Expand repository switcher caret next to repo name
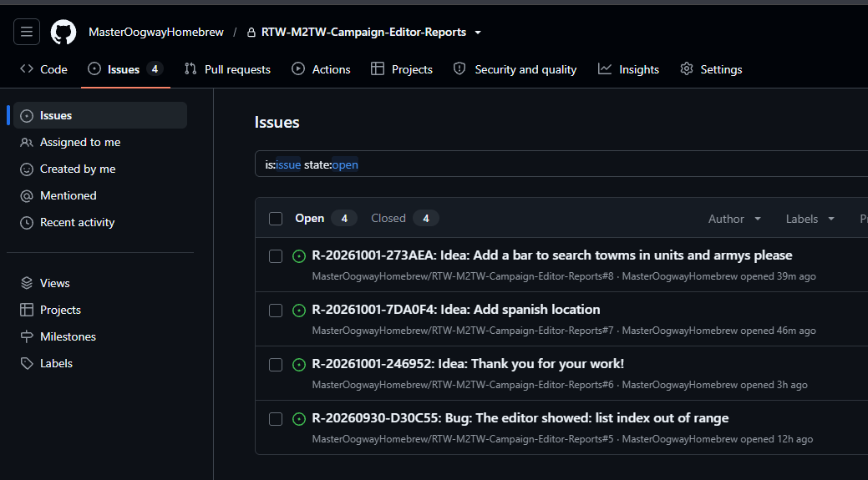 click(478, 32)
